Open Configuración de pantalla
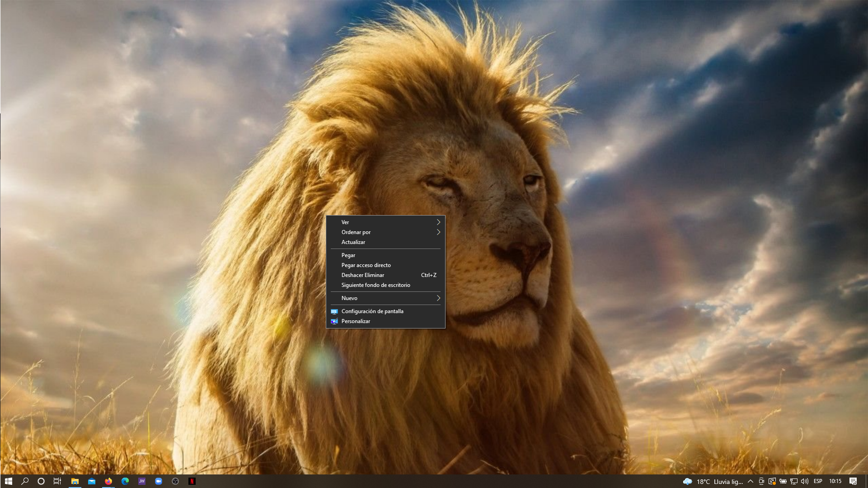This screenshot has height=488, width=868. coord(372,311)
